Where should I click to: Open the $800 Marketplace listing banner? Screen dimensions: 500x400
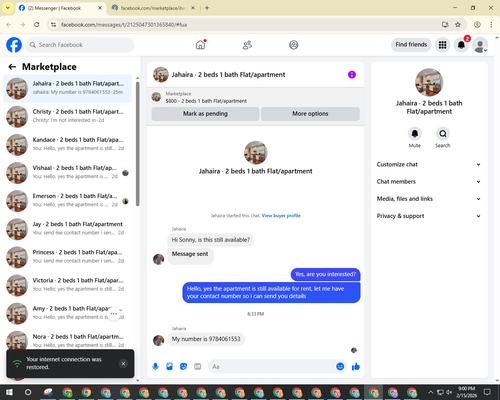click(255, 97)
